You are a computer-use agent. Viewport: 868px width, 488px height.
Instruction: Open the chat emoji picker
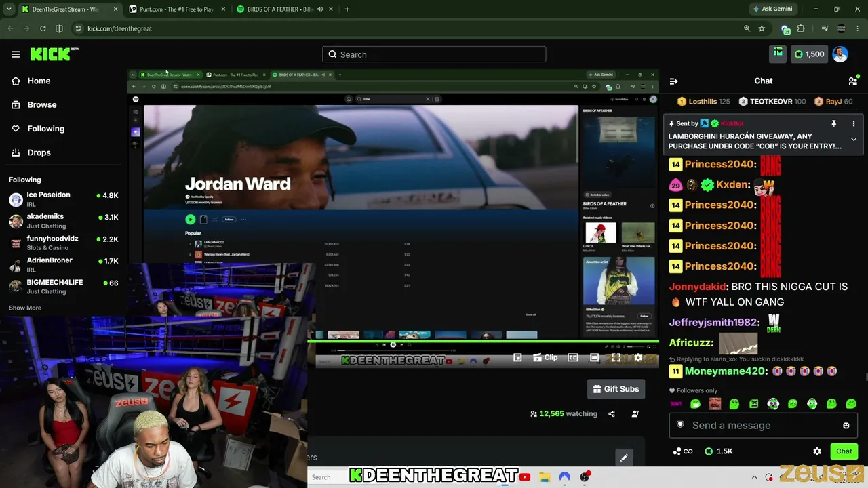846,425
